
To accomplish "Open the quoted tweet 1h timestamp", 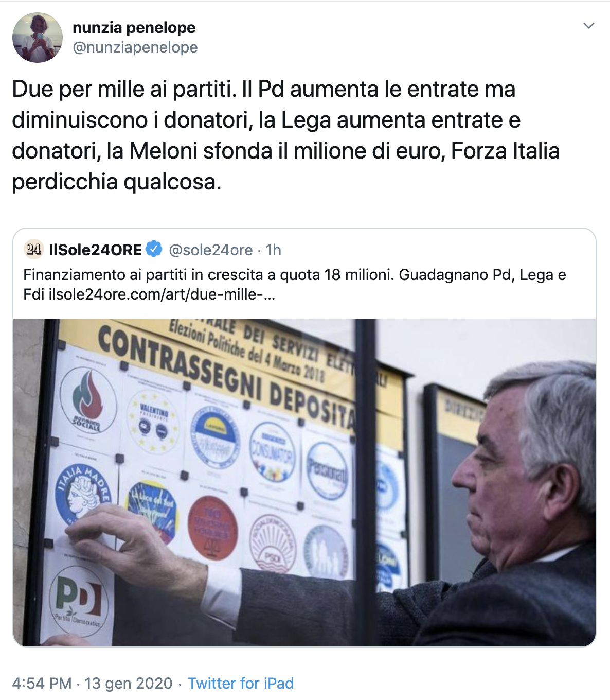I will 274,250.
